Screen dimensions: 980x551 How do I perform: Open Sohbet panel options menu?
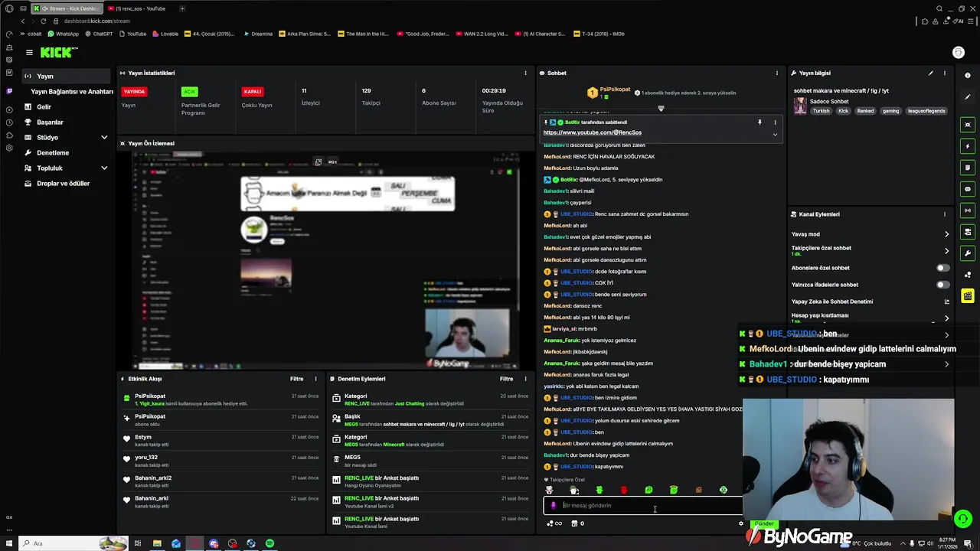pyautogui.click(x=776, y=73)
